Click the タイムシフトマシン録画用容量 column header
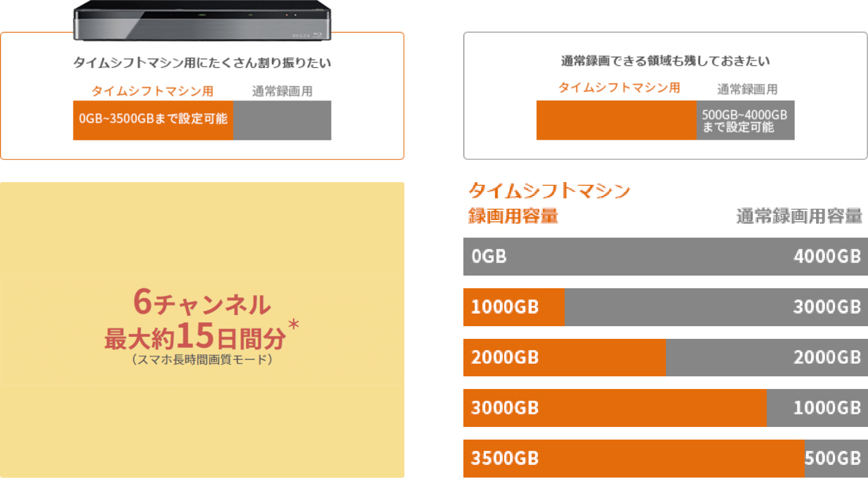This screenshot has width=868, height=478. coord(549,203)
